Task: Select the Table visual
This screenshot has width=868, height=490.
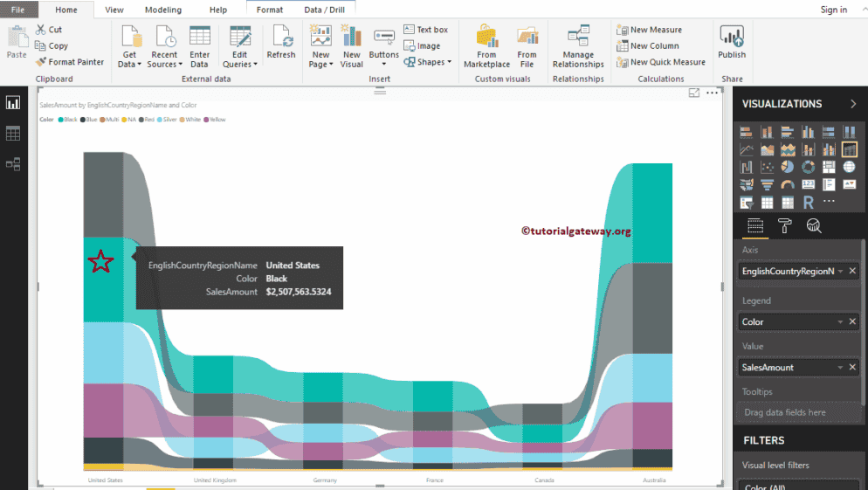Action: (x=767, y=203)
